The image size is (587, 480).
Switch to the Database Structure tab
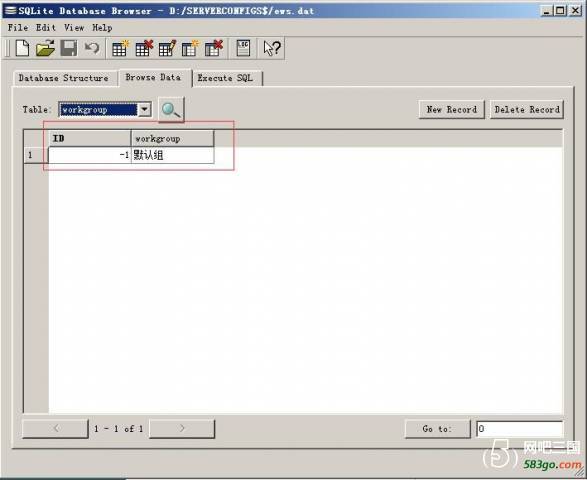click(x=64, y=78)
